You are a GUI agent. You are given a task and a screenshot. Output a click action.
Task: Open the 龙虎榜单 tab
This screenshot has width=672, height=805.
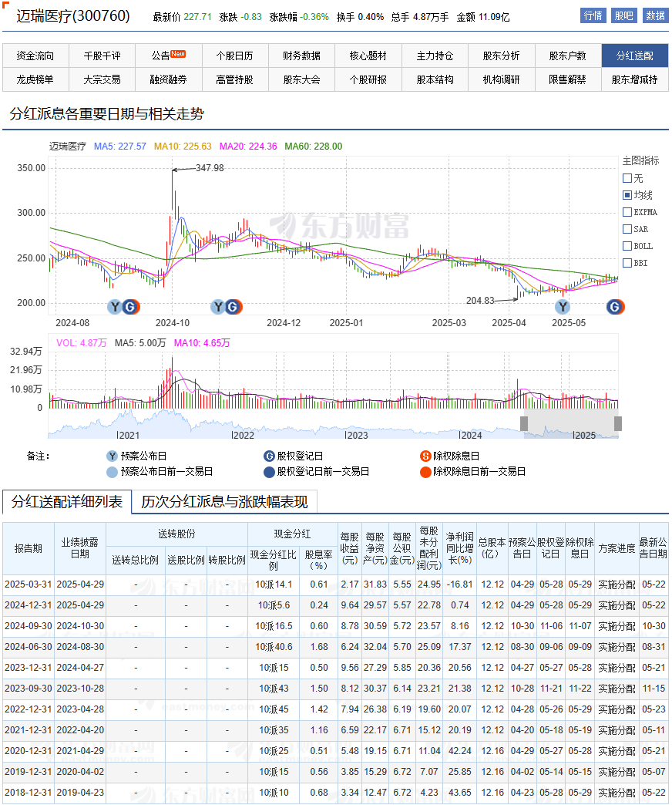[x=35, y=79]
